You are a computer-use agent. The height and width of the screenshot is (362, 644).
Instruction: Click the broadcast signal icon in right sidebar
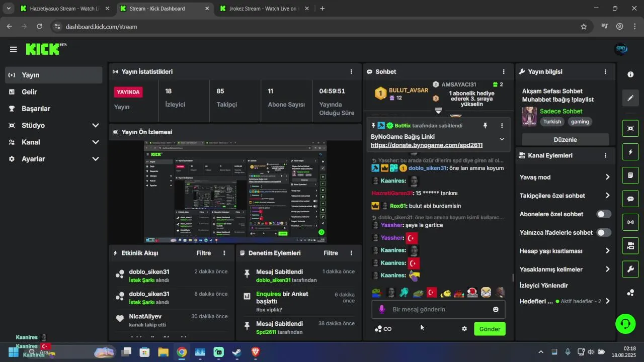[630, 222]
